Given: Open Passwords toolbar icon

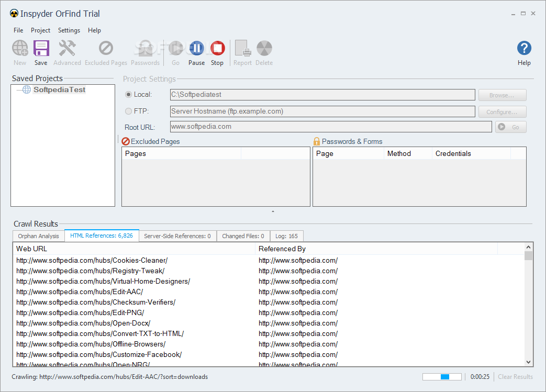Looking at the screenshot, I should coord(145,48).
